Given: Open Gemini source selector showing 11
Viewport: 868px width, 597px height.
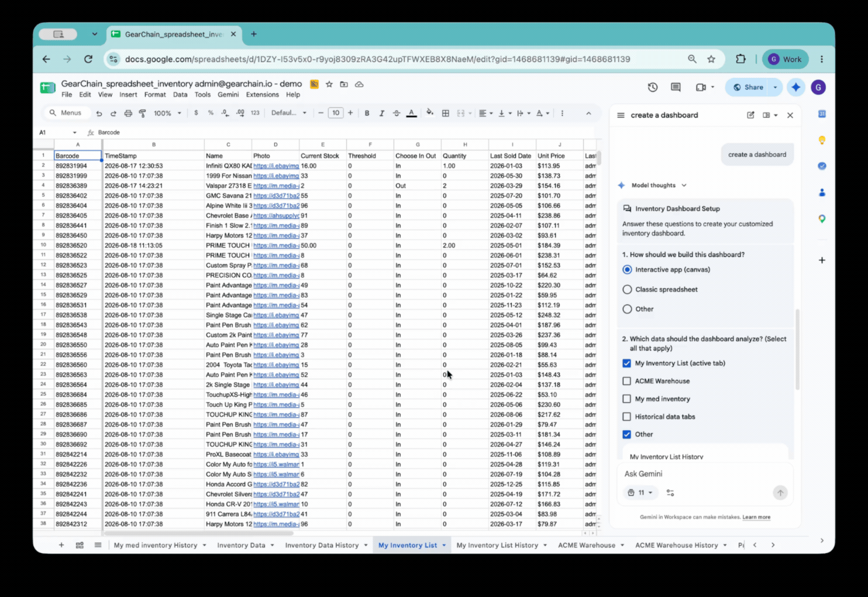Looking at the screenshot, I should point(640,493).
